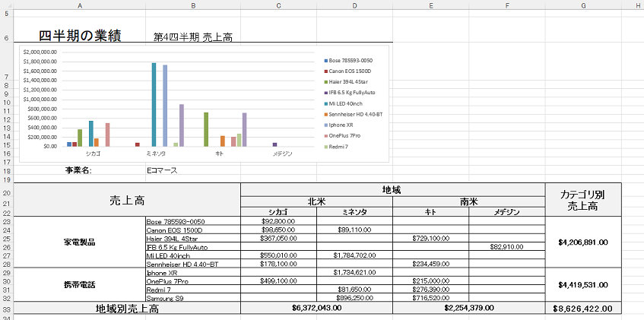Click the IFB 6.5 Kg FullyAuto table cell
Image resolution: width=644 pixels, height=320 pixels.
(x=193, y=247)
